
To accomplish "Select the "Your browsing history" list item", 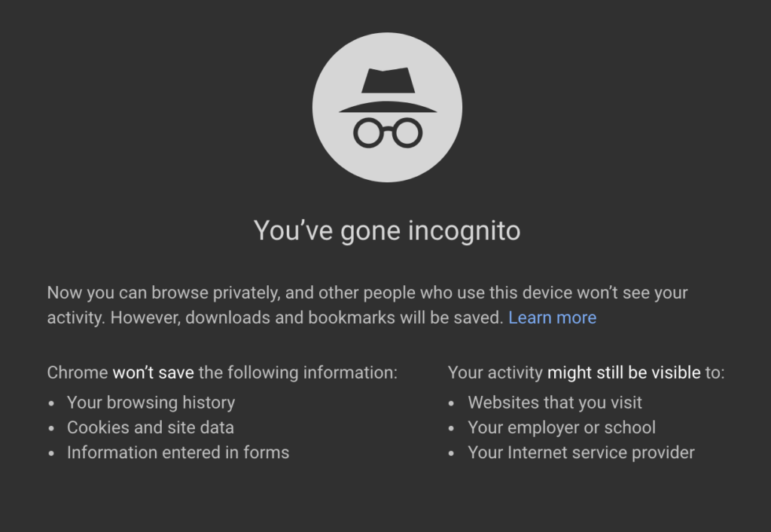I will (151, 403).
